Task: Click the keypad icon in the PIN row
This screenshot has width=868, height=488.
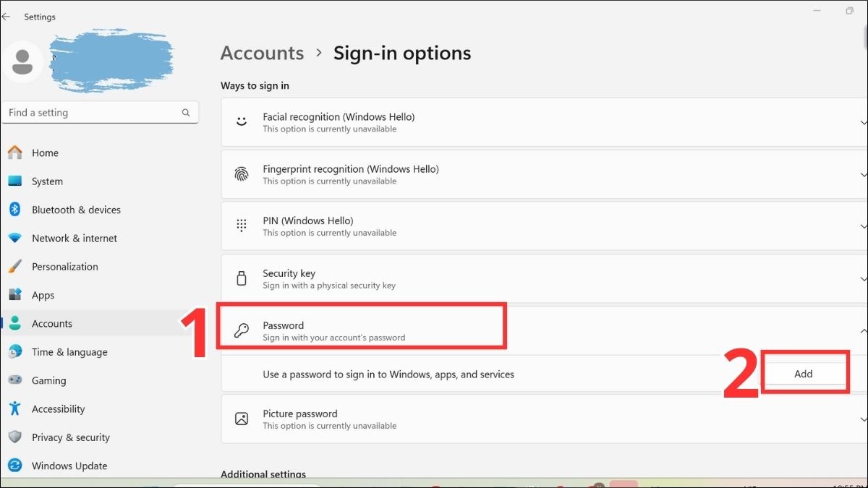Action: tap(242, 226)
